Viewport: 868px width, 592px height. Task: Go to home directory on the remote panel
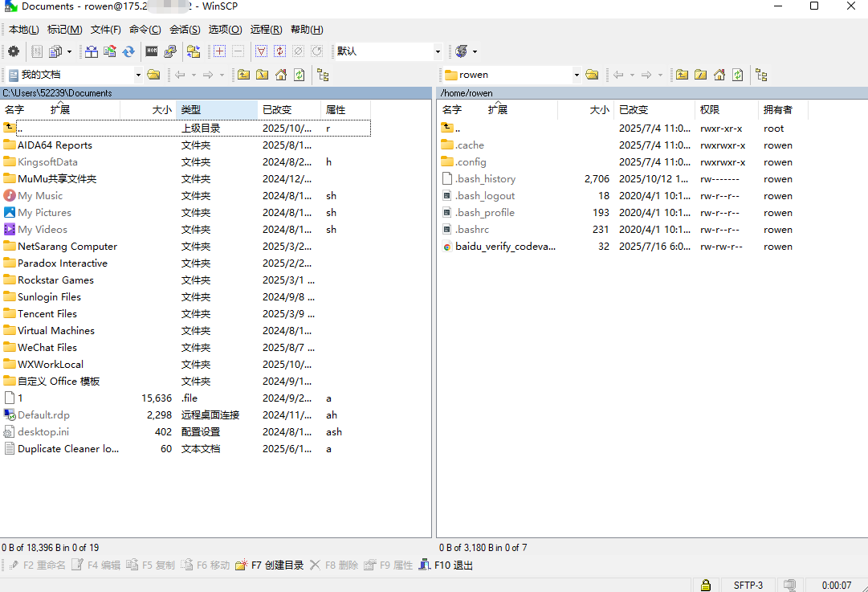point(719,74)
